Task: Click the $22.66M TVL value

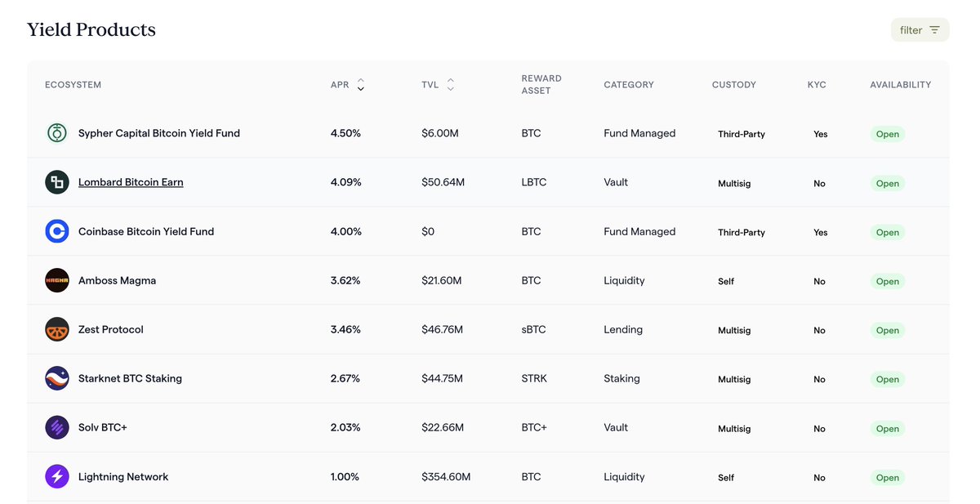Action: (x=443, y=427)
